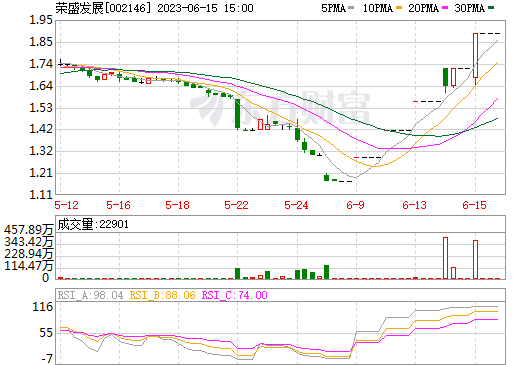Click the RSI_B:88.06 indicator label
Screen dimensions: 520x365
pyautogui.click(x=162, y=295)
